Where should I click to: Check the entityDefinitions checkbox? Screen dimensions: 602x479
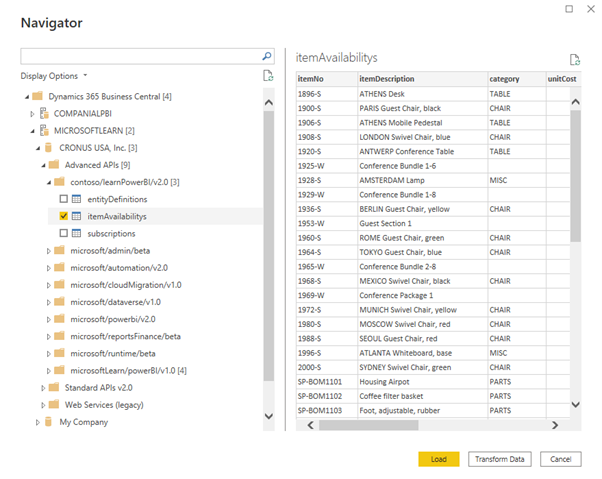coord(64,199)
